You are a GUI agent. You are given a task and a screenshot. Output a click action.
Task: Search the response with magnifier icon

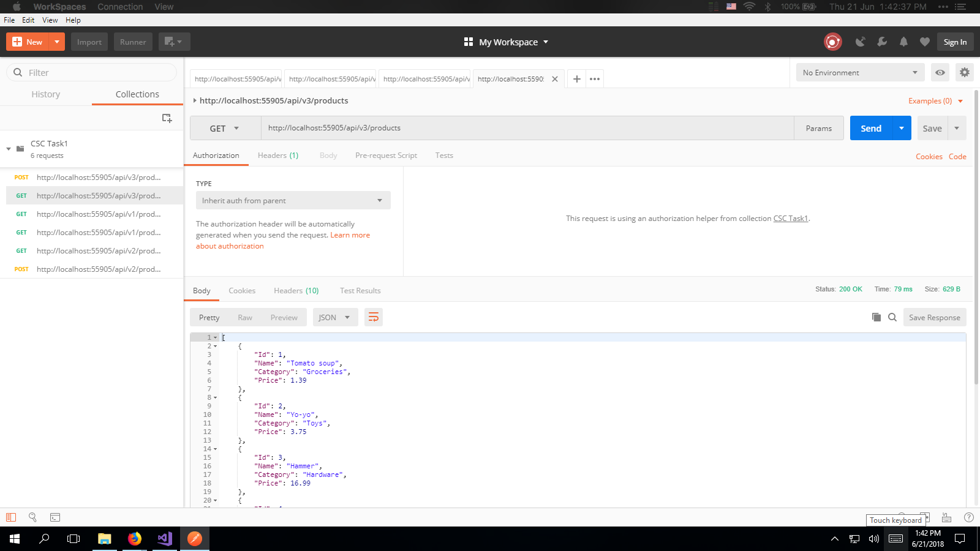(892, 317)
